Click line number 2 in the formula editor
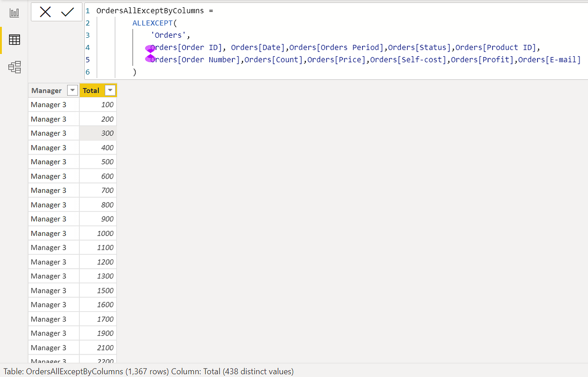This screenshot has height=377, width=588. tap(88, 23)
